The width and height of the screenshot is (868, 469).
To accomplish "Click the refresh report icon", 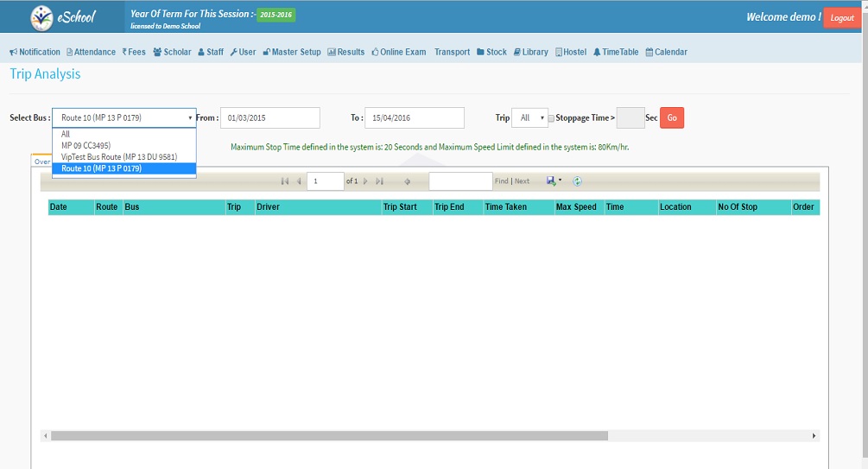I will point(577,181).
